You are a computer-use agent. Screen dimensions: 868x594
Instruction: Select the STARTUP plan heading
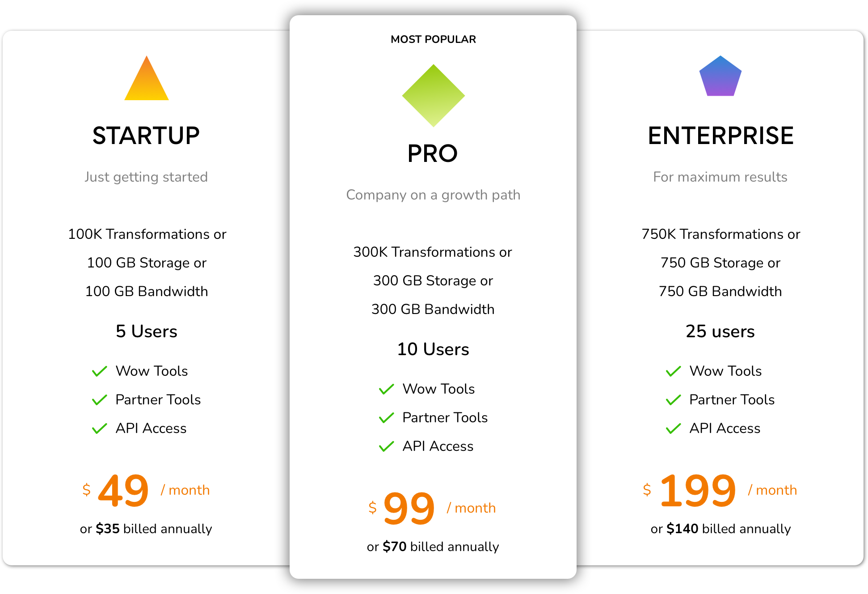pyautogui.click(x=146, y=136)
